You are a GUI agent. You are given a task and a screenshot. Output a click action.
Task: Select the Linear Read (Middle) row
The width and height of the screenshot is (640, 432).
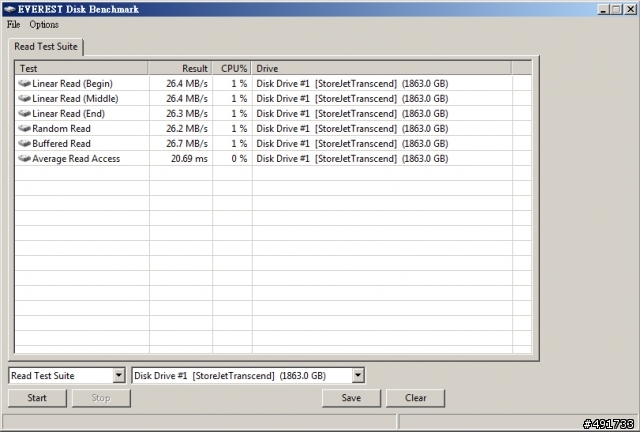pyautogui.click(x=273, y=98)
